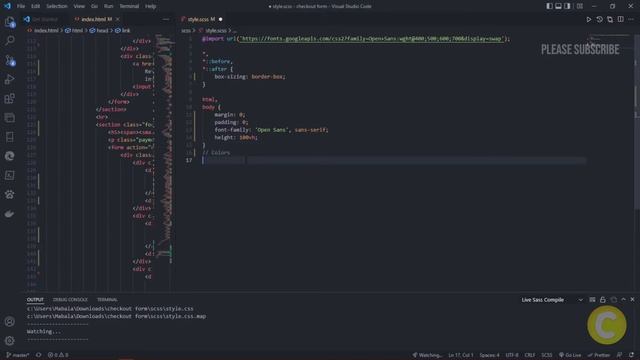Toggle the primary side bar layout
Image resolution: width=640 pixels, height=360 pixels.
coord(549,6)
